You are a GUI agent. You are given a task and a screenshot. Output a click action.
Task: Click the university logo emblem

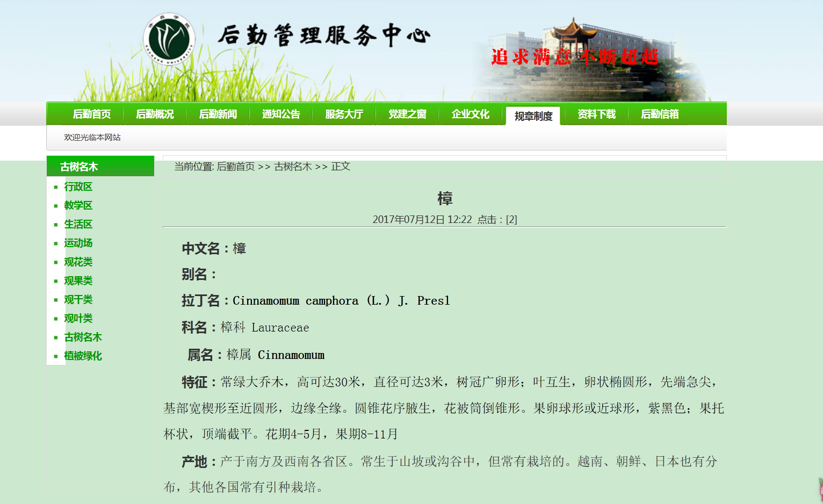[169, 40]
